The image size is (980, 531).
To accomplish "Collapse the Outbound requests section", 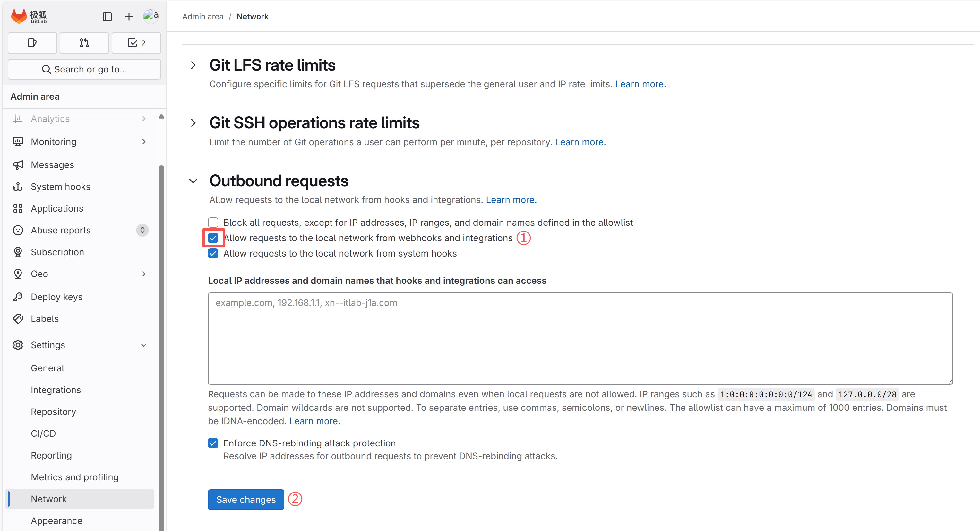I will (193, 181).
